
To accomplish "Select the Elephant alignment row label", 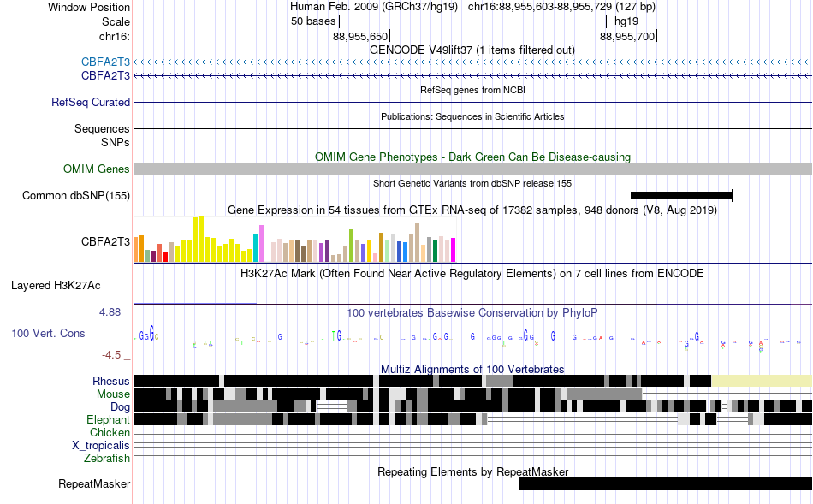I will coord(108,419).
